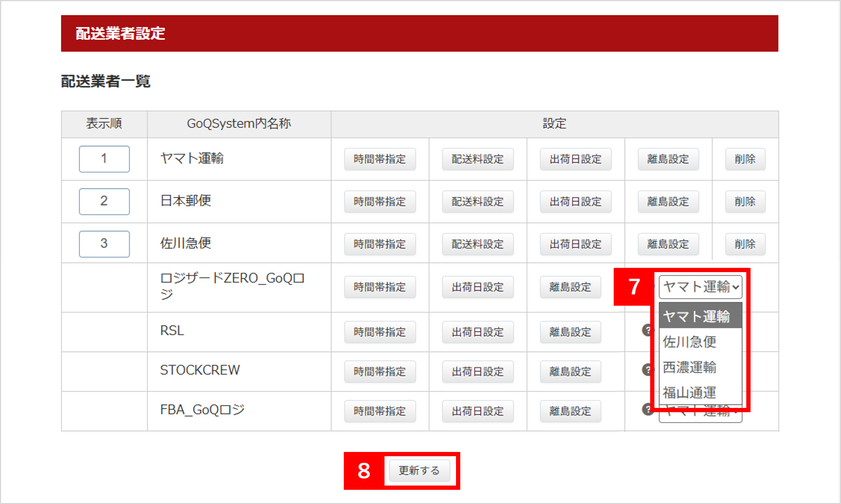The width and height of the screenshot is (841, 504).
Task: Open 時間帯指定 for ヤマト運輸
Action: [x=380, y=159]
